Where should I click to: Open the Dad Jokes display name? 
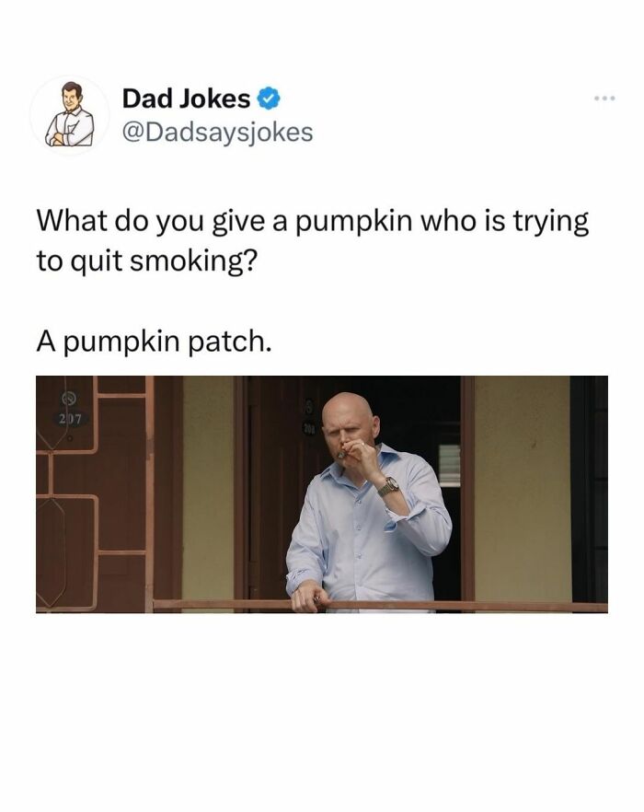pyautogui.click(x=186, y=99)
